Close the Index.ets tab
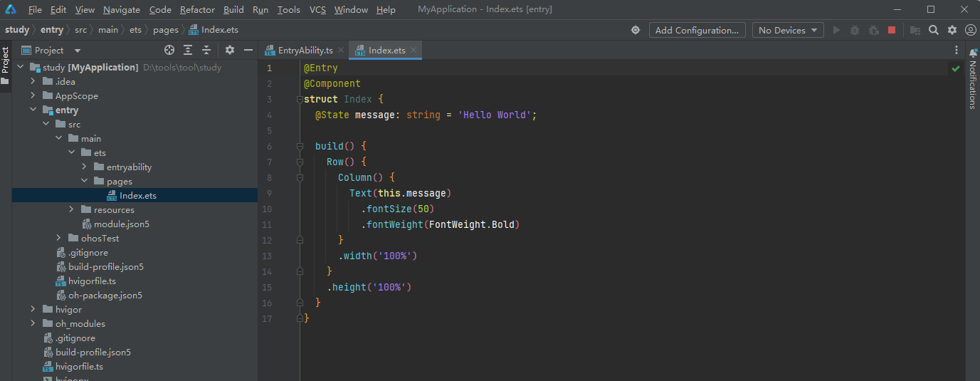Screen dimensions: 980x381 (x=413, y=50)
